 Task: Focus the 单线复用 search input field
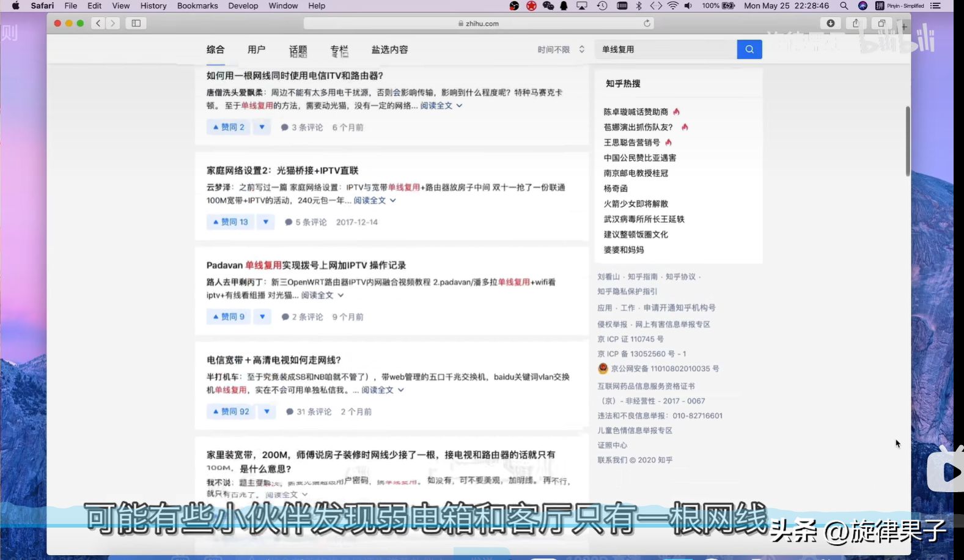point(666,50)
